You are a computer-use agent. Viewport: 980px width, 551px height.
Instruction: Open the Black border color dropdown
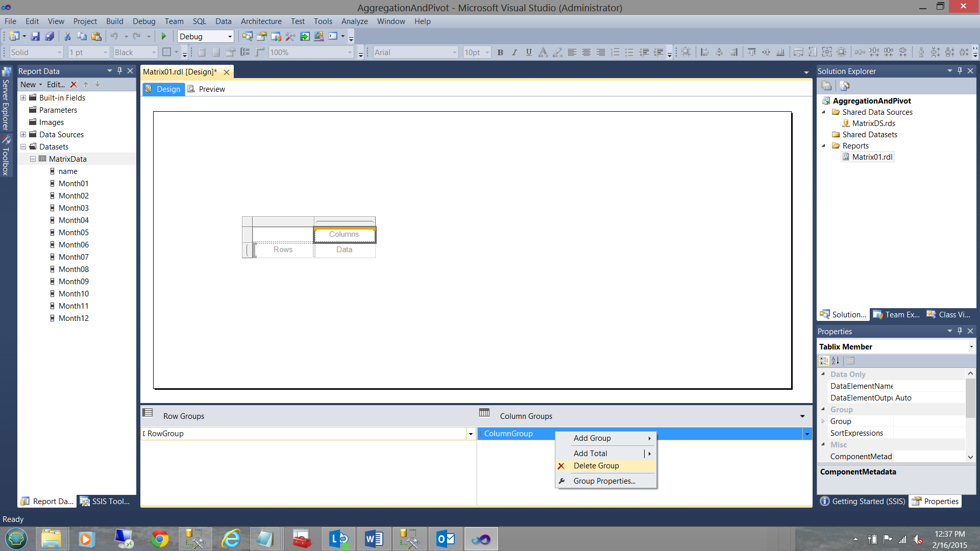click(x=153, y=53)
